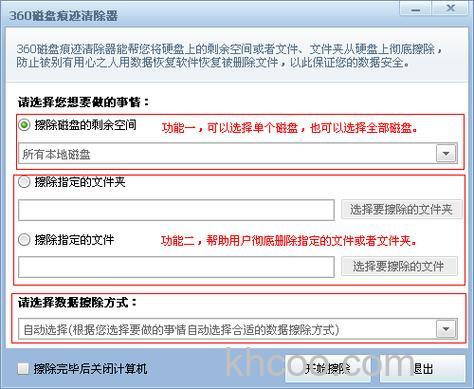This screenshot has height=389, width=474.
Task: Expand the 自动选择 erase method dropdown arrow
Action: pos(446,329)
